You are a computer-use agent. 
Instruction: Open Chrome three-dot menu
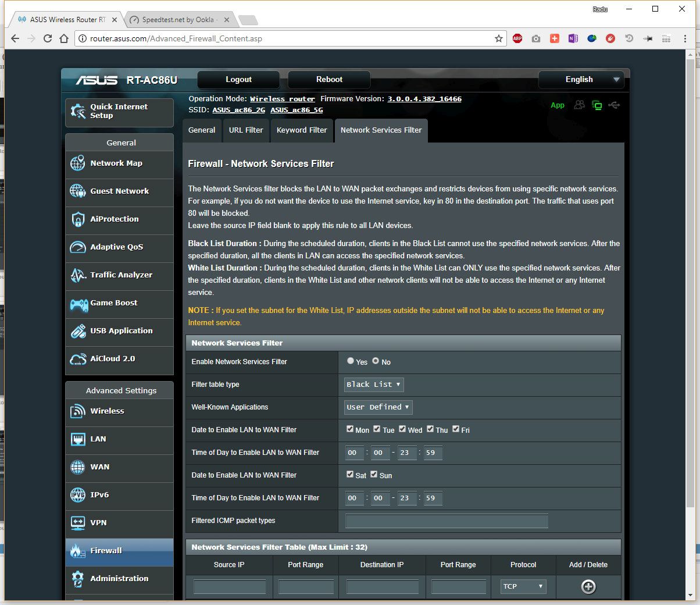pyautogui.click(x=685, y=38)
